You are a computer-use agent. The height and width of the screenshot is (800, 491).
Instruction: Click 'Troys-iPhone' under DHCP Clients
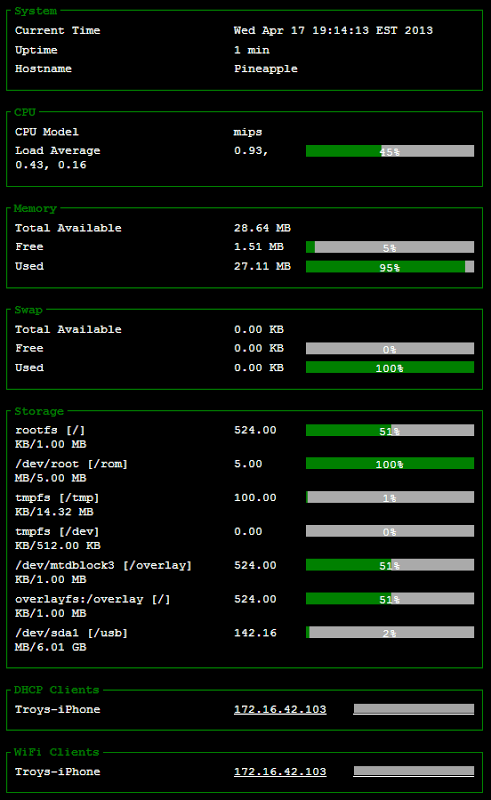pos(58,710)
